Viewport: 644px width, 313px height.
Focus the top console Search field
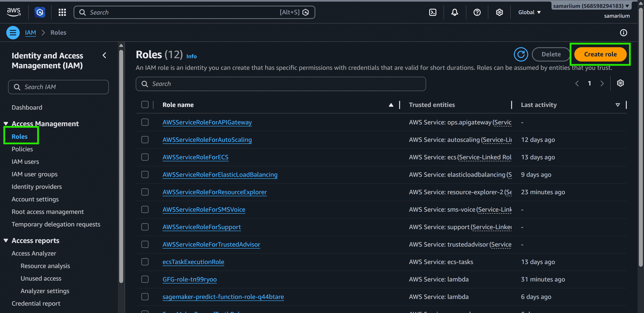coord(194,12)
